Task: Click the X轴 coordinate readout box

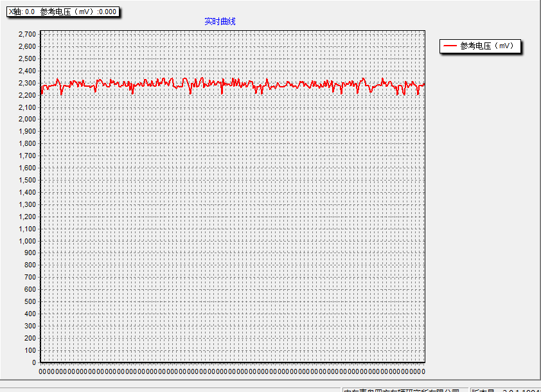Action: [x=63, y=12]
